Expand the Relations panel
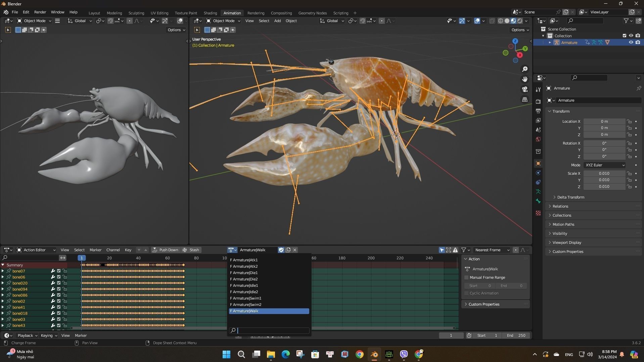The width and height of the screenshot is (644, 362). [x=560, y=206]
